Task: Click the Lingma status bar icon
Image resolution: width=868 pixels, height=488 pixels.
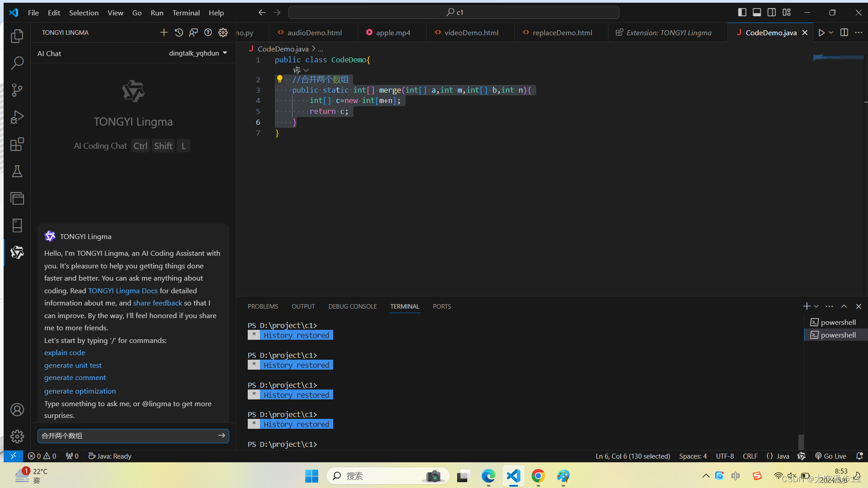Action: [x=802, y=456]
